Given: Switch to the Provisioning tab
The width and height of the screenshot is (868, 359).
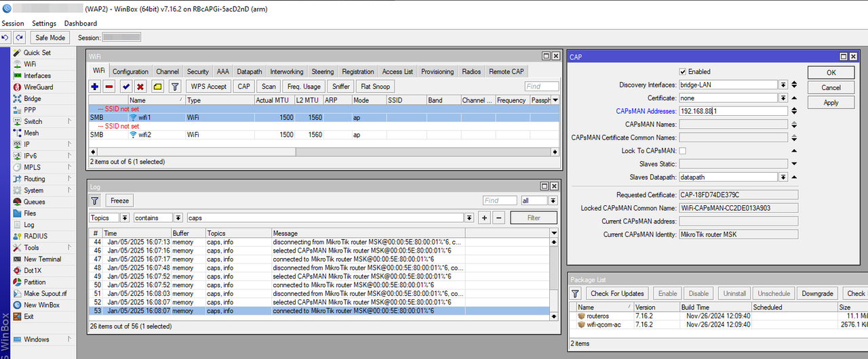Looking at the screenshot, I should pyautogui.click(x=437, y=72).
